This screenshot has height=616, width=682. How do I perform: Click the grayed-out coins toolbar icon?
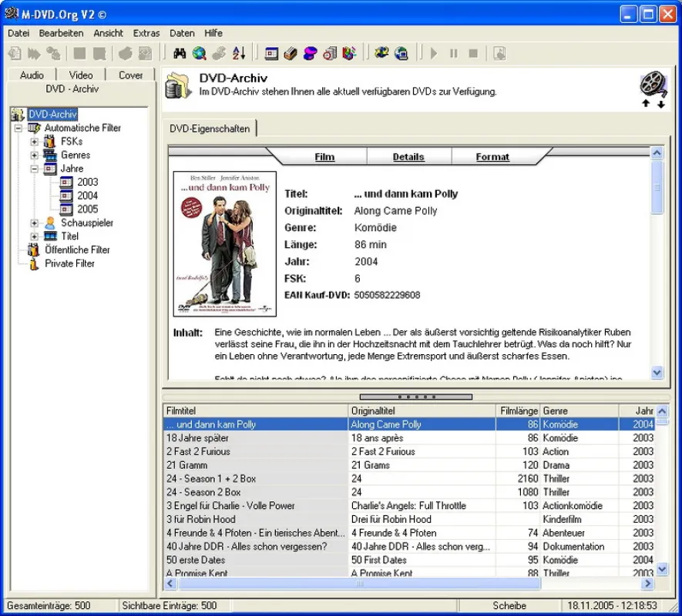tap(219, 53)
